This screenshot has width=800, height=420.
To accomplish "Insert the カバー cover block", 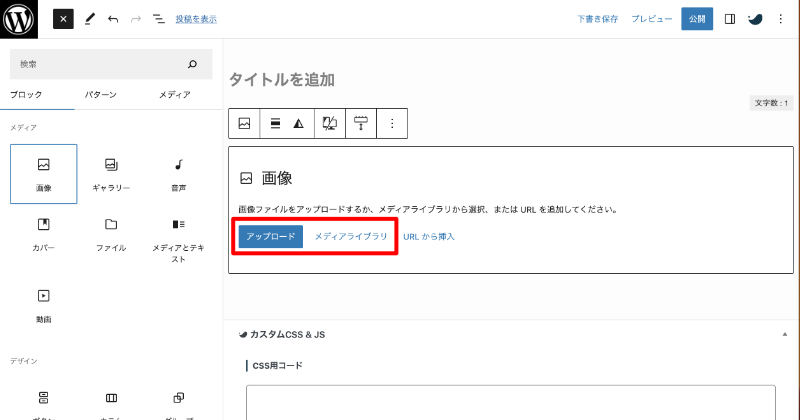I will [x=43, y=233].
